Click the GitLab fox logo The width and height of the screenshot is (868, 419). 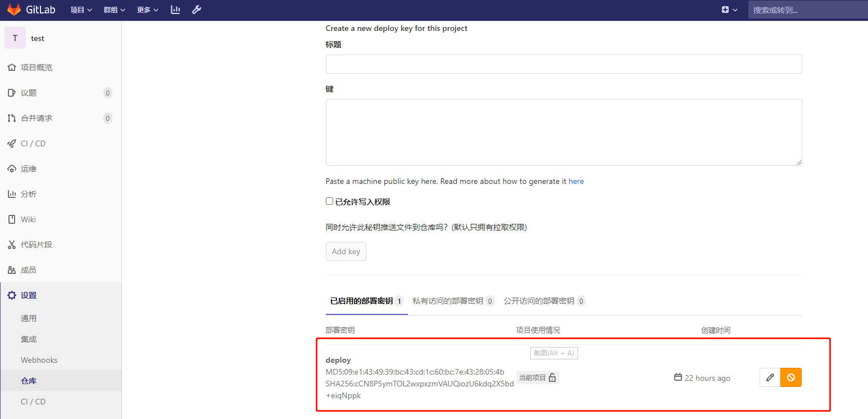(x=14, y=10)
